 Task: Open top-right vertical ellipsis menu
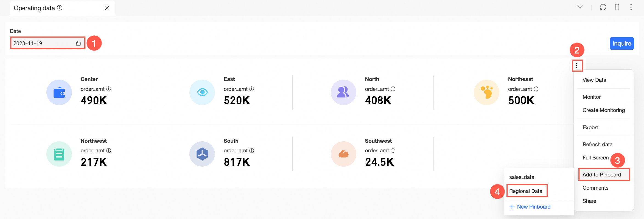point(631,7)
